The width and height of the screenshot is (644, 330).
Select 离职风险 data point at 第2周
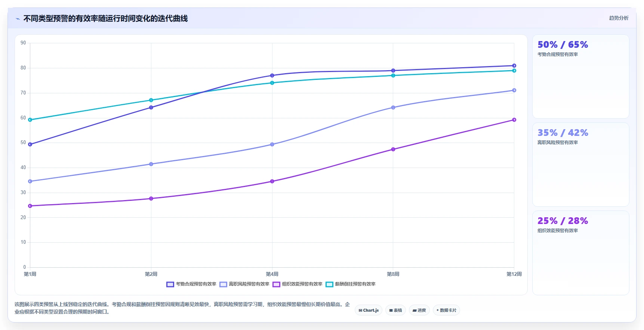(x=151, y=164)
